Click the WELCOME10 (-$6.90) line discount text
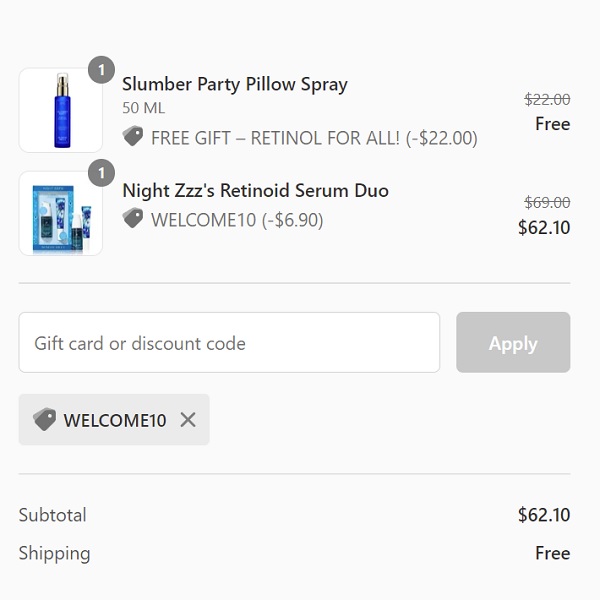Screen dimensions: 600x600 pyautogui.click(x=237, y=219)
